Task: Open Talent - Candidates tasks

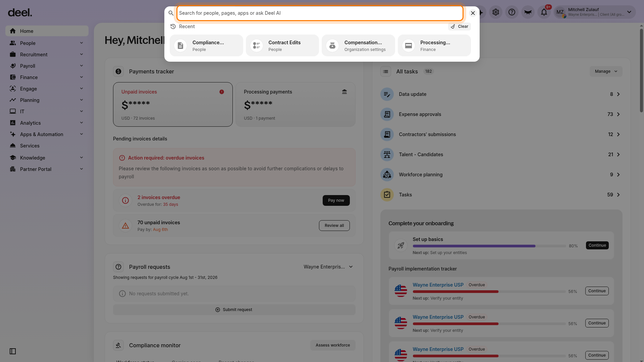Action: click(501, 155)
